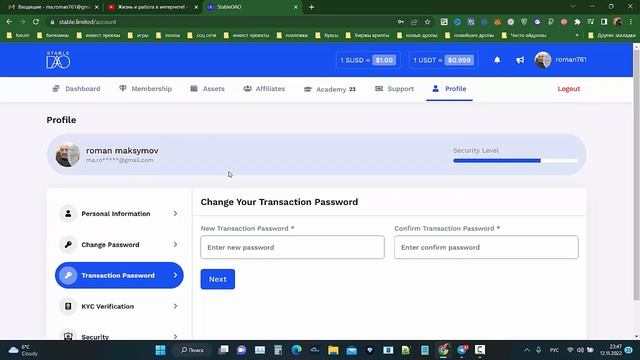Viewport: 640px width, 360px height.
Task: Click the Logout link
Action: [569, 89]
